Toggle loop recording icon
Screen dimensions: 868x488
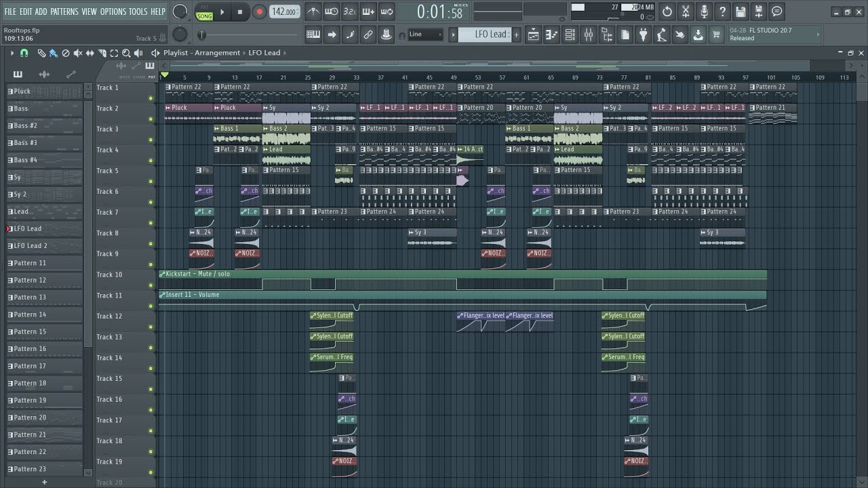point(387,12)
